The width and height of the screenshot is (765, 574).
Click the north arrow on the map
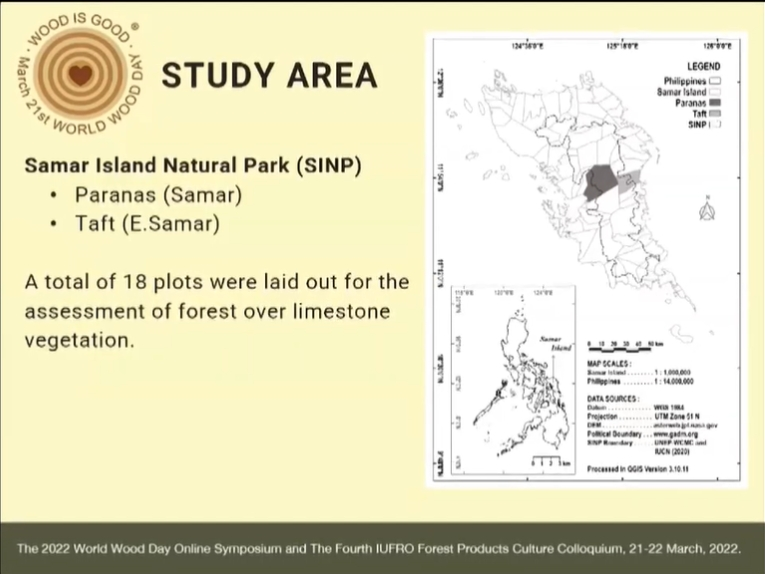[705, 210]
